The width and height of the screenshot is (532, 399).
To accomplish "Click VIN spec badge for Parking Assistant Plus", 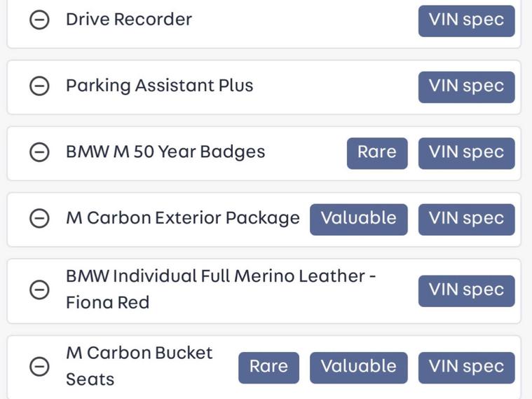I will pyautogui.click(x=466, y=86).
